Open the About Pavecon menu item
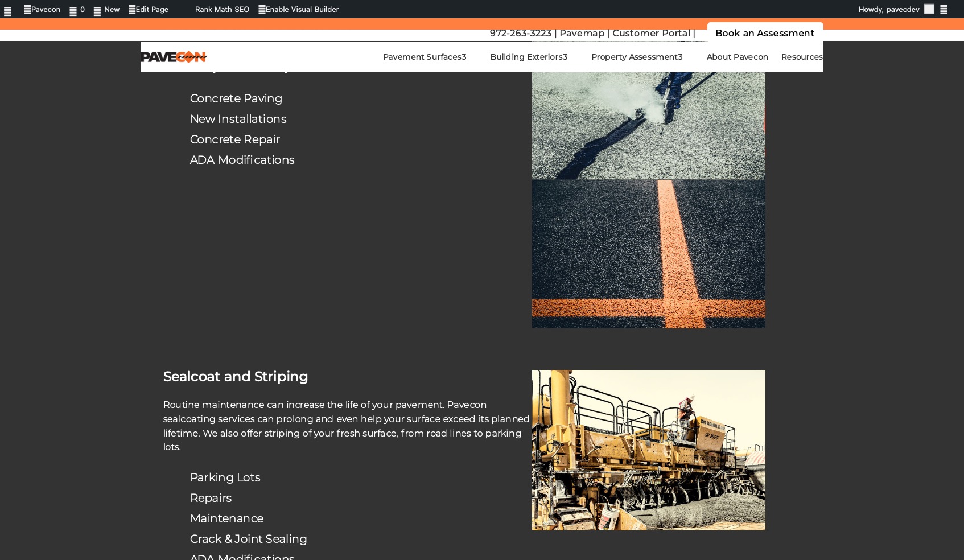964x560 pixels. tap(737, 57)
